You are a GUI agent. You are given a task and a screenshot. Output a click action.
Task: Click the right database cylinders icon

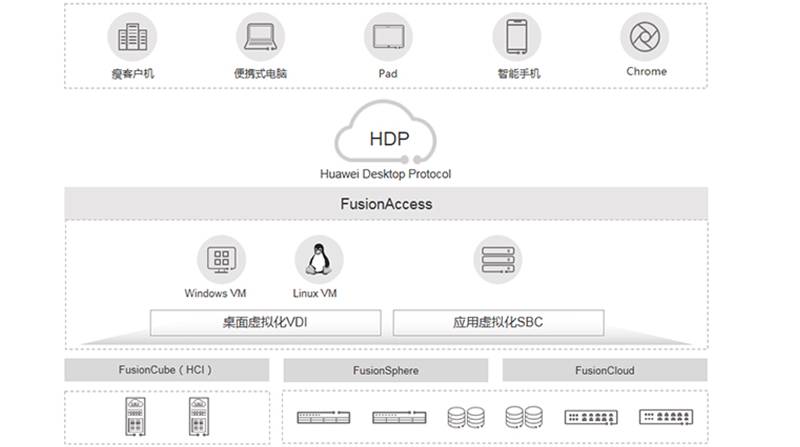point(524,417)
